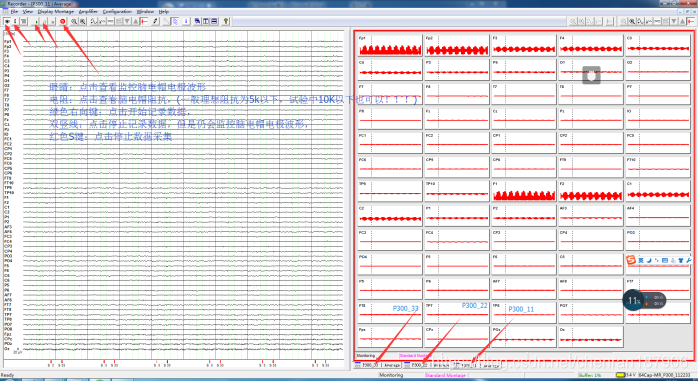Click the impedance check icon
The height and width of the screenshot is (381, 698).
[x=15, y=21]
